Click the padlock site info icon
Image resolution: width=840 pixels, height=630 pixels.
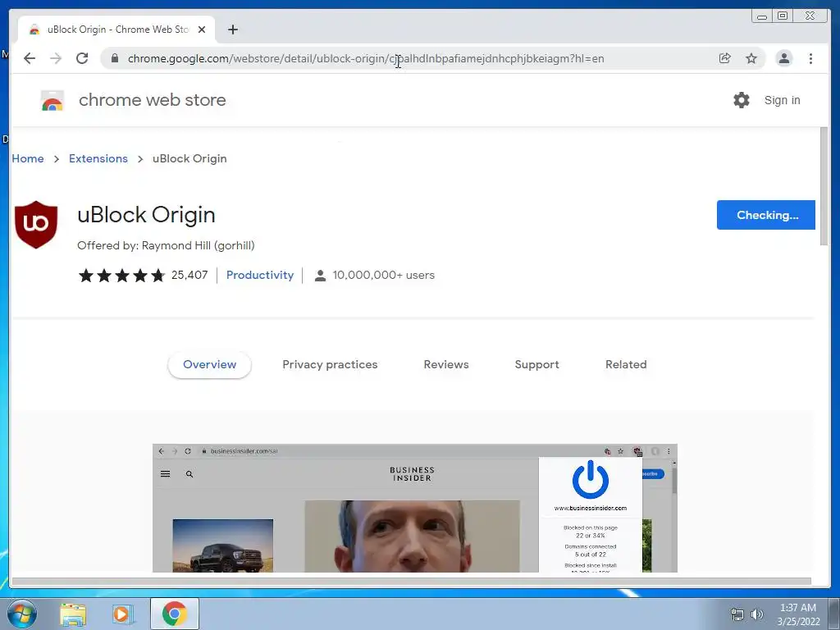click(x=115, y=58)
